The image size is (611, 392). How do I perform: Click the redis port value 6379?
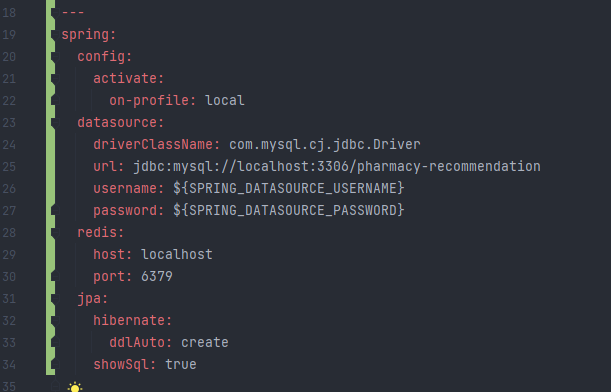coord(157,277)
